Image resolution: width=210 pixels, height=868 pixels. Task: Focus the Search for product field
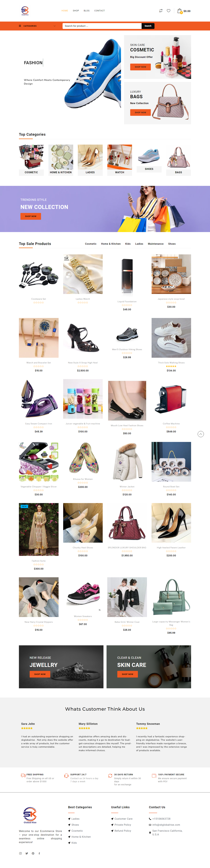pyautogui.click(x=102, y=26)
